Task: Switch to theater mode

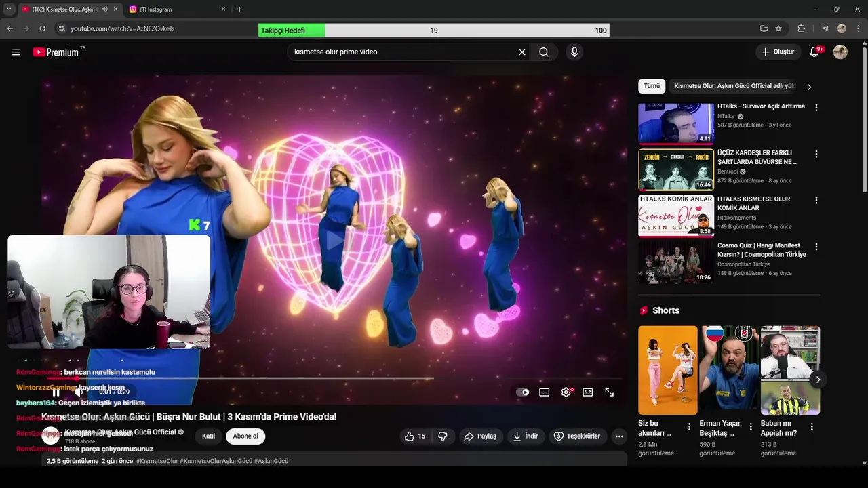Action: coord(588,392)
